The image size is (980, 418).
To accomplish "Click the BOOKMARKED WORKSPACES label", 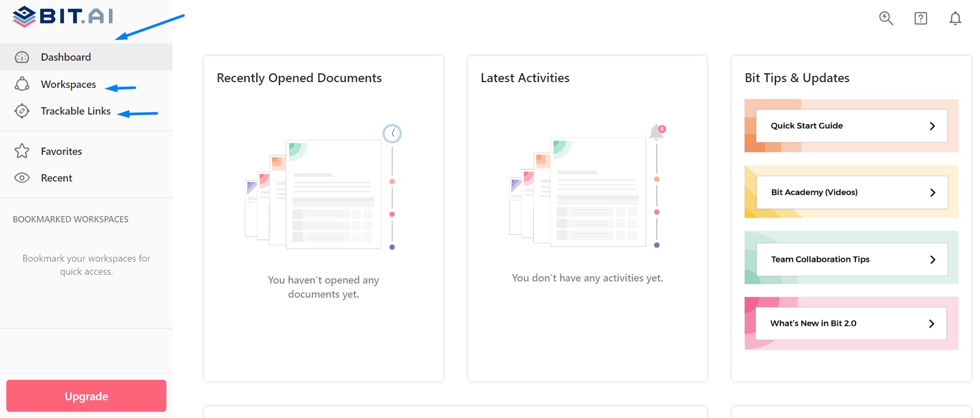I will tap(71, 219).
